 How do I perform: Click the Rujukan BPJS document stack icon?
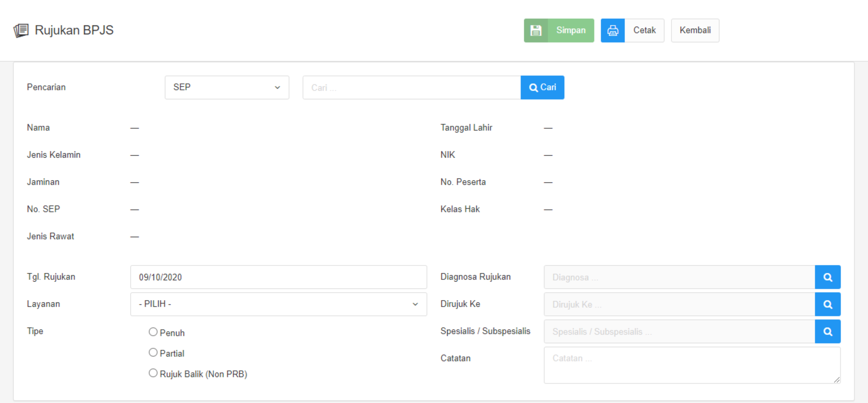point(21,30)
